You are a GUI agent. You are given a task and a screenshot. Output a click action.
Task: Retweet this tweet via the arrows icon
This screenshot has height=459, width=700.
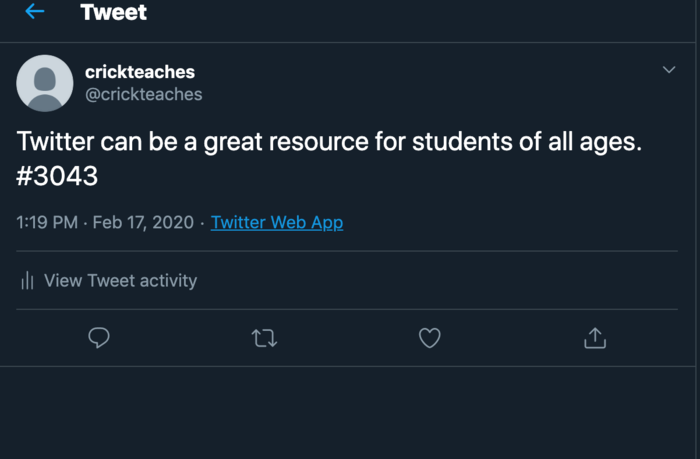264,338
